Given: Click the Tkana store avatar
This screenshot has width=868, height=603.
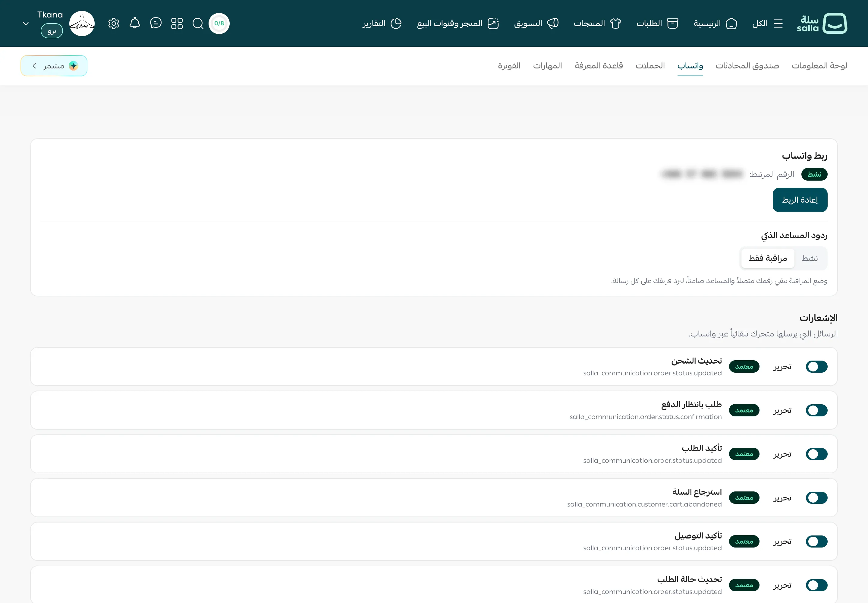Looking at the screenshot, I should click(82, 24).
